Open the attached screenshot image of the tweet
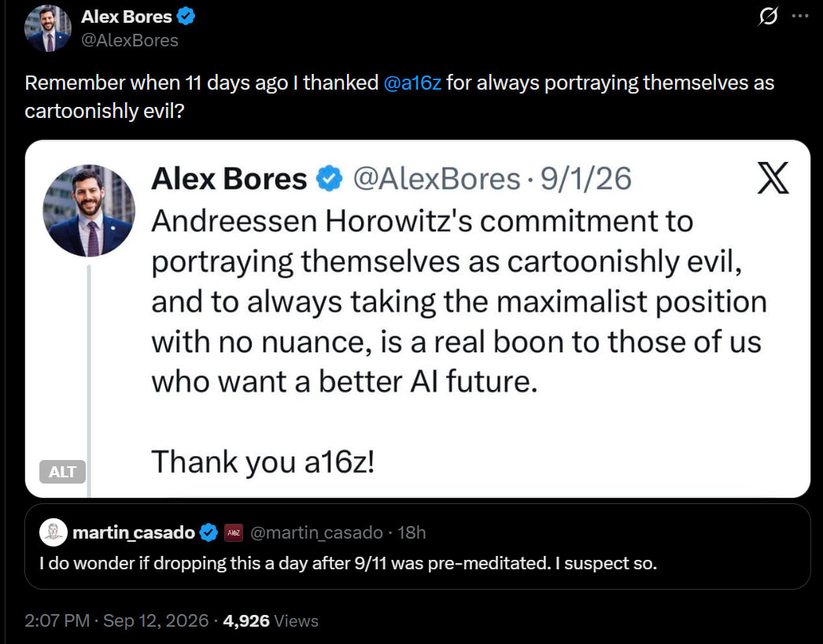 [418, 318]
